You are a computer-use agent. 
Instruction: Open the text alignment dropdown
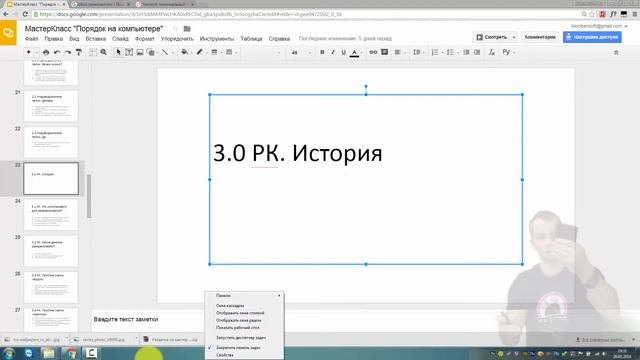coord(399,52)
